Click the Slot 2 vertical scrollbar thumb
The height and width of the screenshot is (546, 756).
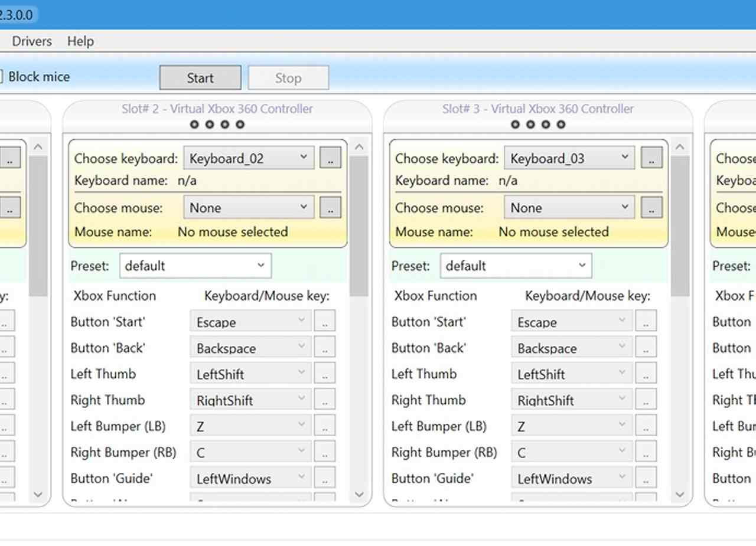359,224
